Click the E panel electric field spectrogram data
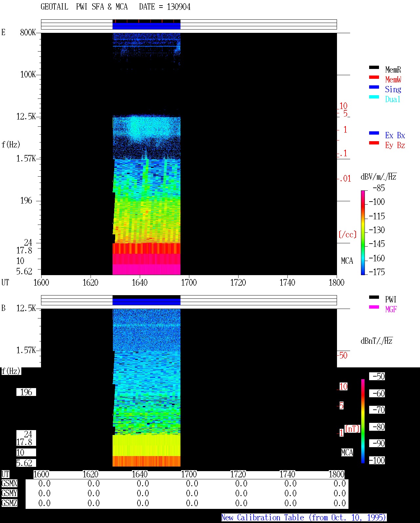The height and width of the screenshot is (523, 420). click(146, 154)
